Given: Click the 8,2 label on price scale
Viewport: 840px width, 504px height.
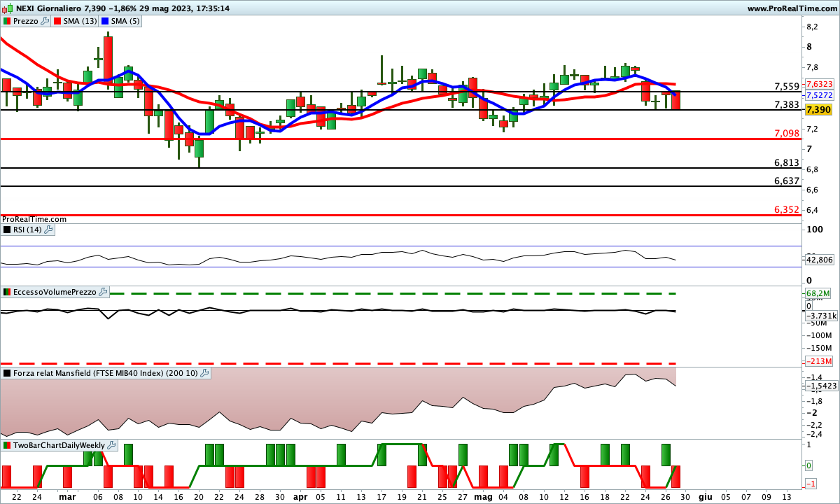Looking at the screenshot, I should coord(813,27).
